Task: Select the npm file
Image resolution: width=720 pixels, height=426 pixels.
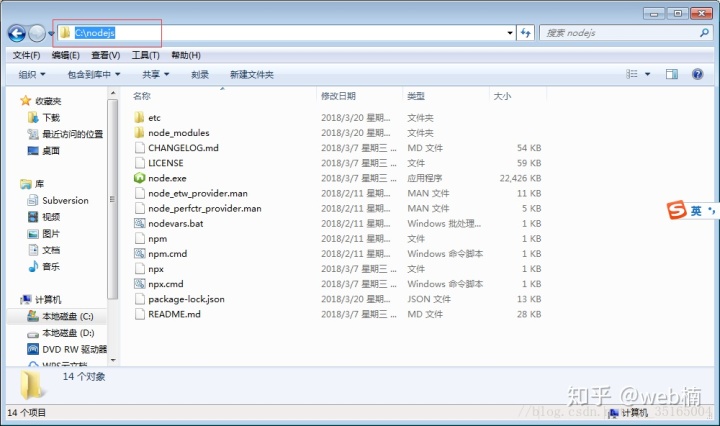Action: (158, 239)
